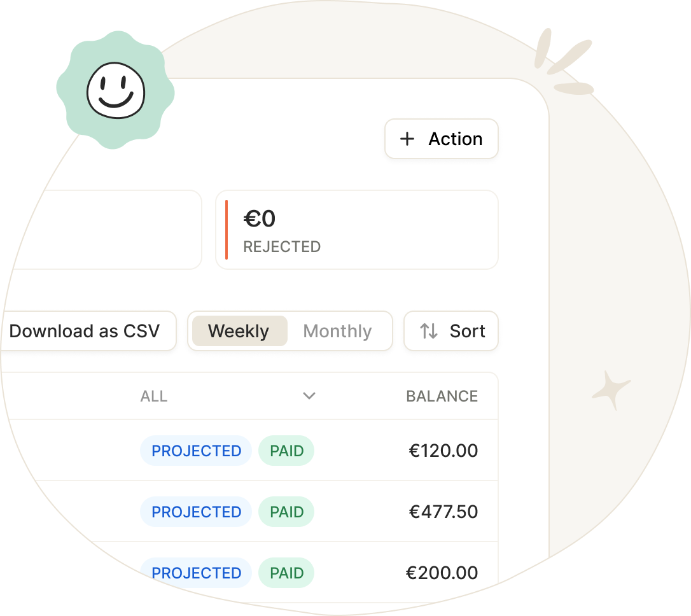Click PAID tag in the €200.00 row

click(286, 573)
